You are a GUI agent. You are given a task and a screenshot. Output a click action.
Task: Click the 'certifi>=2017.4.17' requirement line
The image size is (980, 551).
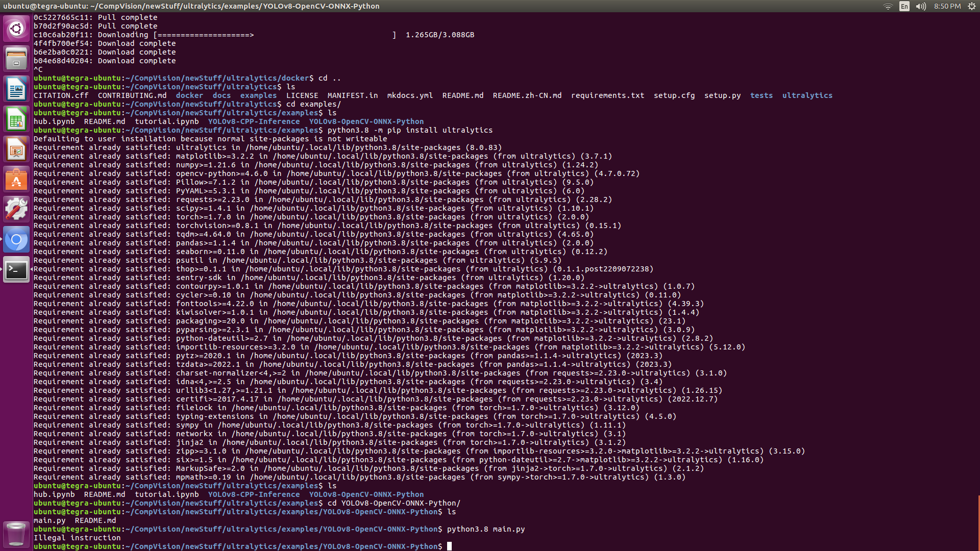pyautogui.click(x=376, y=399)
